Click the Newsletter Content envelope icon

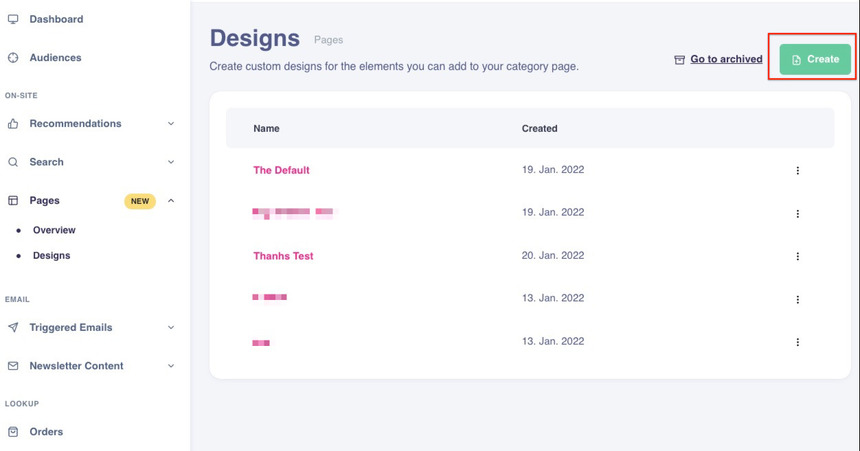tap(13, 366)
